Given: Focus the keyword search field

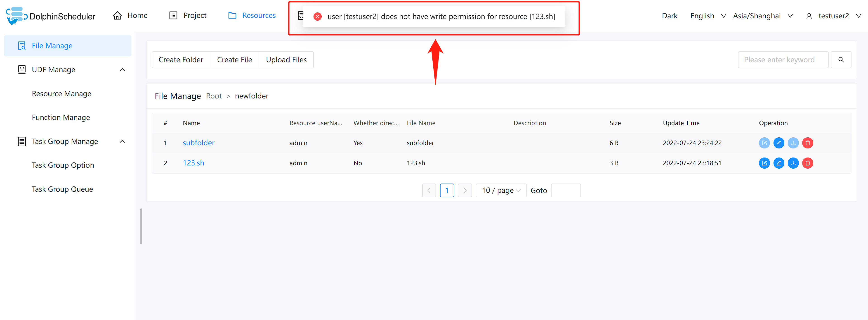Looking at the screenshot, I should point(782,60).
